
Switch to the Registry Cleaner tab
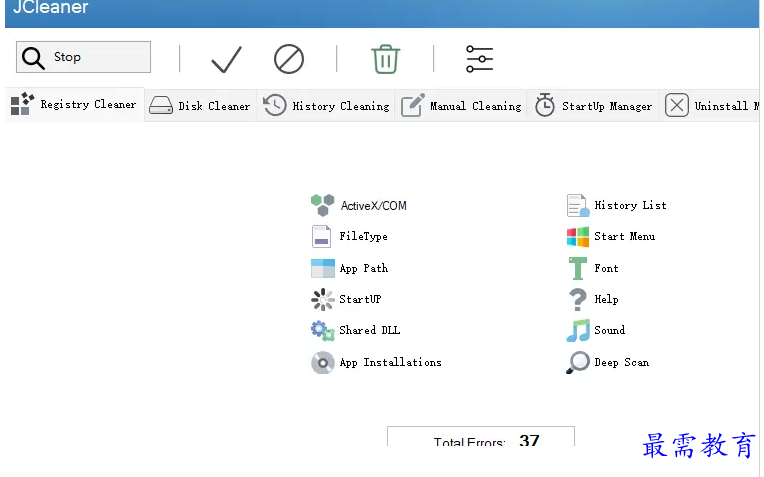(75, 105)
